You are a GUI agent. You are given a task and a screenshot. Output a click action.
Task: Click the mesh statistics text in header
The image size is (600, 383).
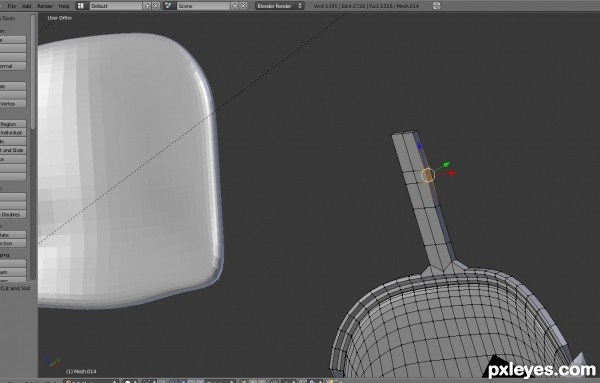(366, 6)
